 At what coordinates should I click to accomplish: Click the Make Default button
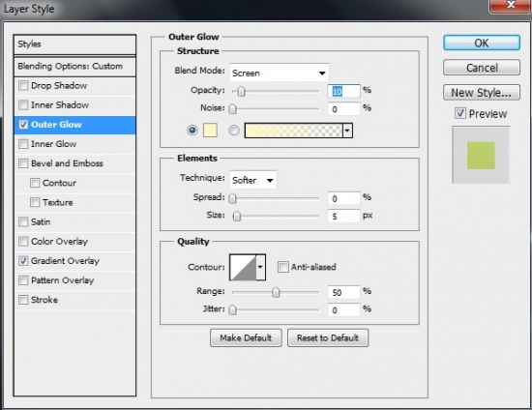(246, 337)
